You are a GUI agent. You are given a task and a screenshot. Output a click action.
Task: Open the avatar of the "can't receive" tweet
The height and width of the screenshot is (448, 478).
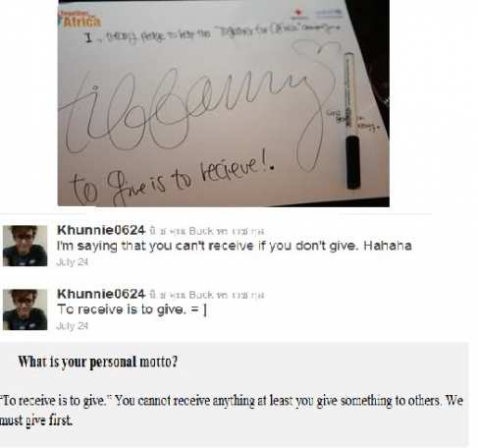(x=25, y=246)
